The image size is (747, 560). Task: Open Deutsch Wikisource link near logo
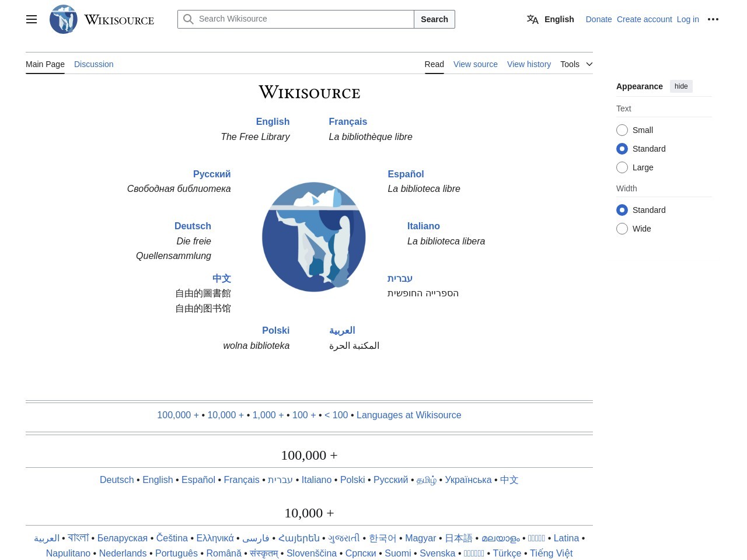(193, 226)
